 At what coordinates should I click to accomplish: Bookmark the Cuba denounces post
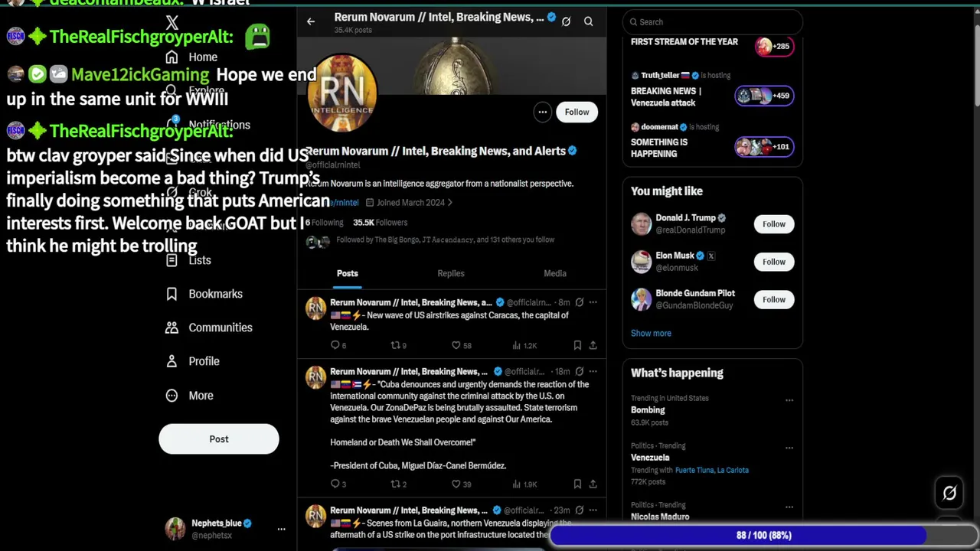point(577,484)
